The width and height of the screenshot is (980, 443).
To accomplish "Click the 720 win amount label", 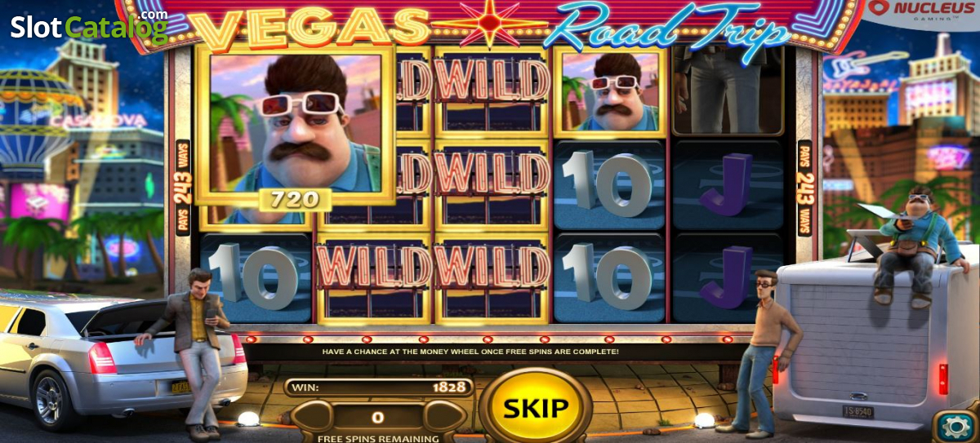I will [294, 199].
